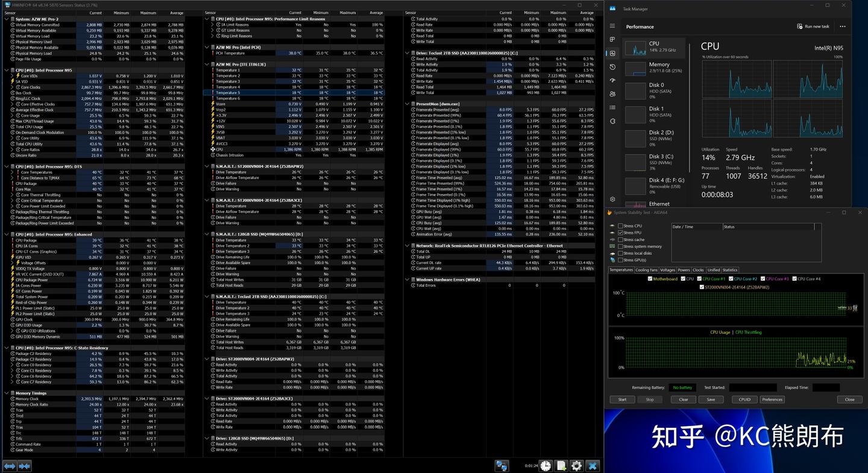Uncheck Stress FPU checkbox
Viewport: 868px width, 473px height.
coord(620,233)
